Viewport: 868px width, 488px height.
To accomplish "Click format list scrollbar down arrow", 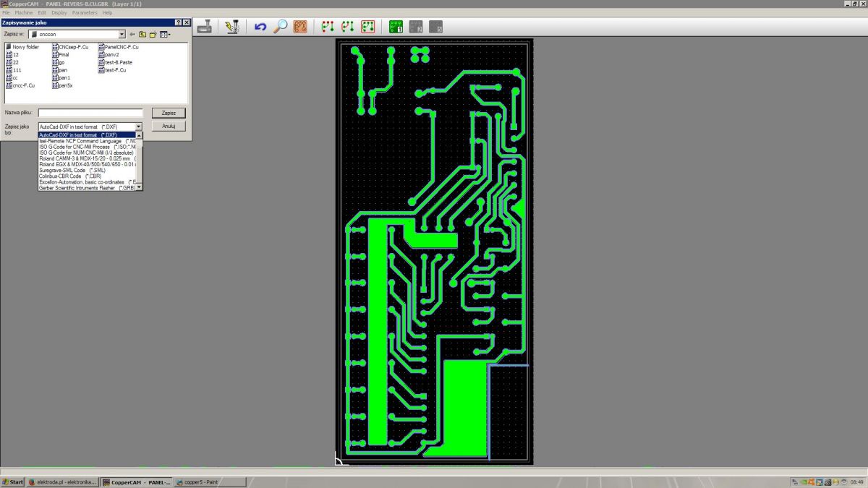I will [x=140, y=187].
